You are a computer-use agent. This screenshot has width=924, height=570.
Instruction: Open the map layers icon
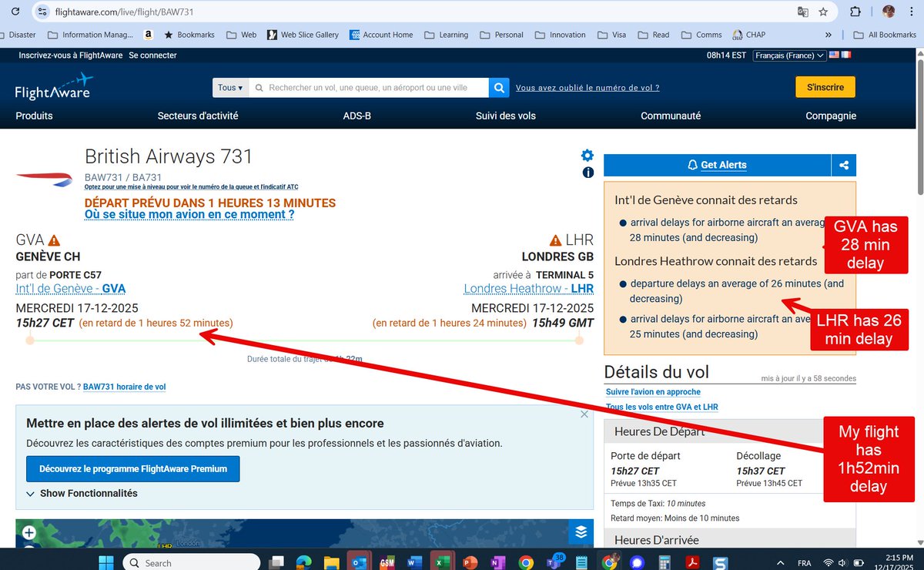(x=581, y=531)
